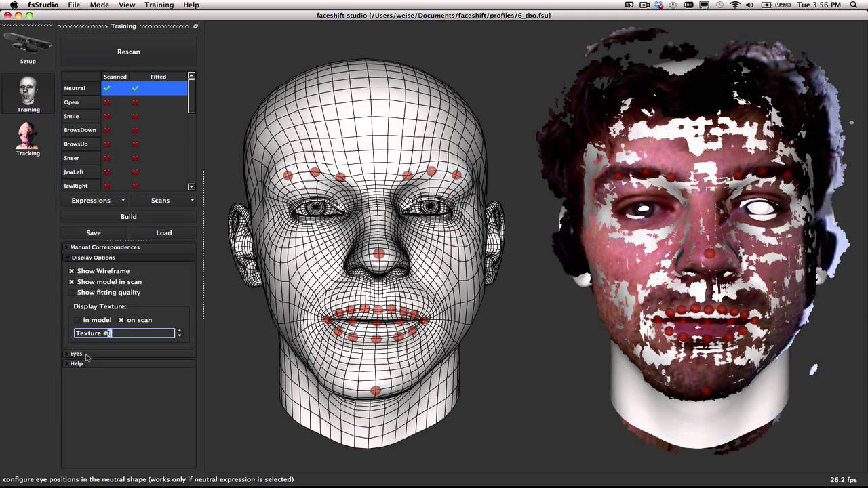868x488 pixels.
Task: Click the Time Machine menu bar icon
Action: tap(719, 5)
